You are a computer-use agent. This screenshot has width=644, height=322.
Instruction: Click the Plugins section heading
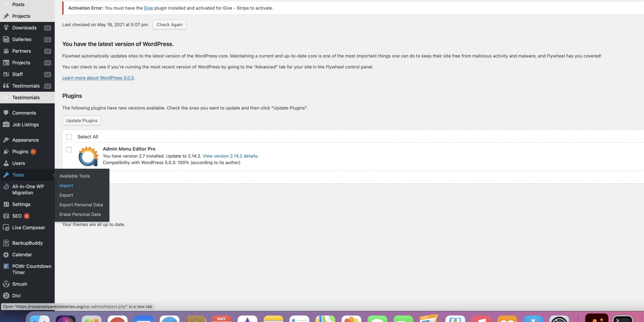coord(72,96)
